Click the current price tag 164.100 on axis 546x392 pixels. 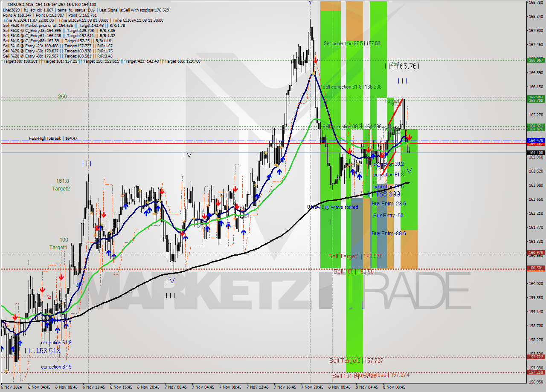click(x=536, y=153)
